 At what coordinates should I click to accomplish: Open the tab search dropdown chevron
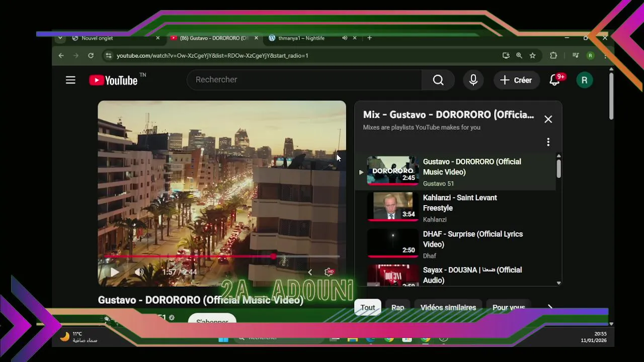[x=60, y=38]
